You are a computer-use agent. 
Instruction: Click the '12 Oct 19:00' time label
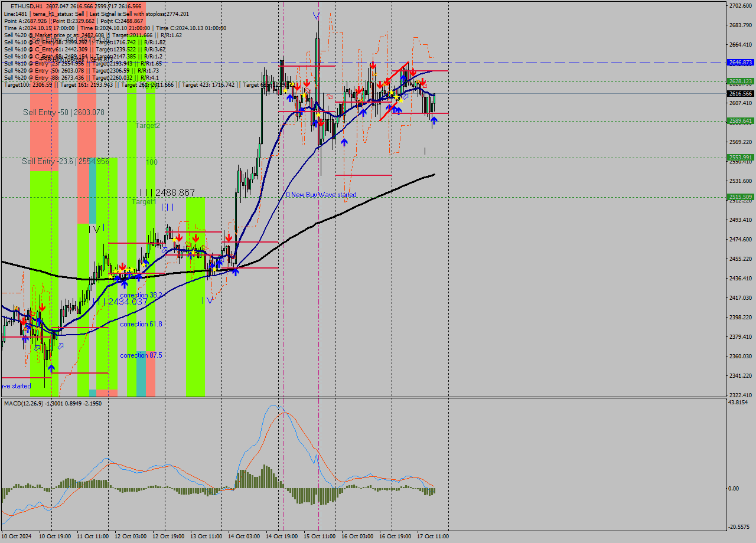point(168,537)
